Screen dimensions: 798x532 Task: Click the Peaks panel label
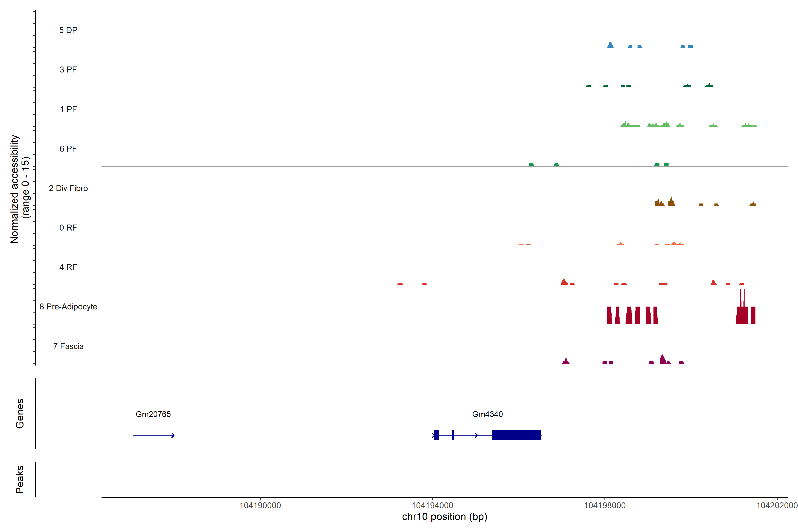(20, 479)
